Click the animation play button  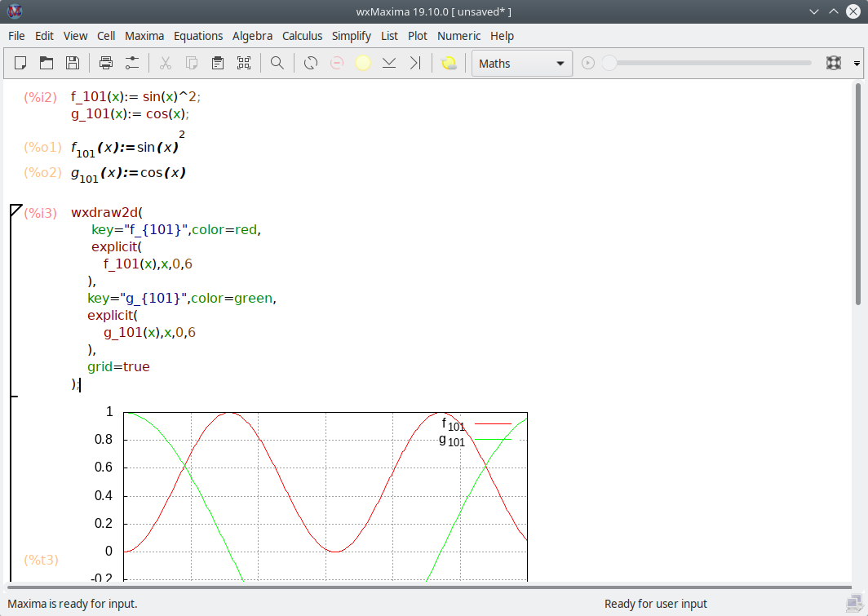tap(588, 63)
